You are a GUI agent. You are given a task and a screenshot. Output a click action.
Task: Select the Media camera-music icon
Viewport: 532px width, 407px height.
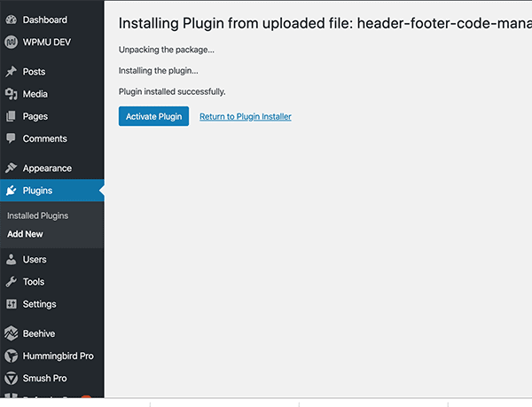(11, 94)
